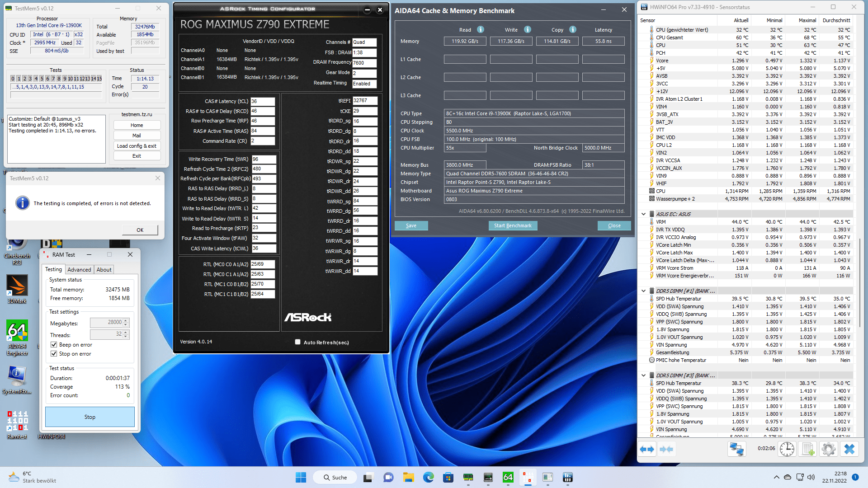This screenshot has width=868, height=488.
Task: Click HWiNFO clock reset timer icon
Action: [787, 449]
